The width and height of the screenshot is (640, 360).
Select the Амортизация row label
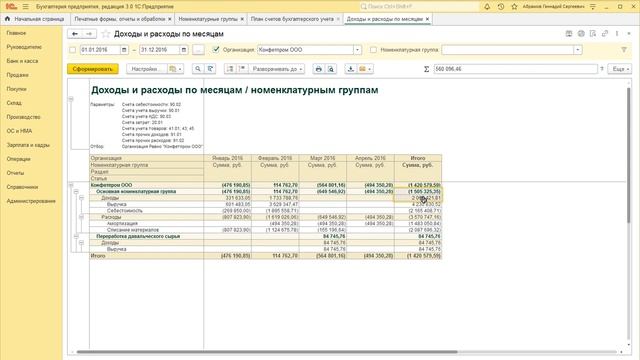tap(122, 224)
